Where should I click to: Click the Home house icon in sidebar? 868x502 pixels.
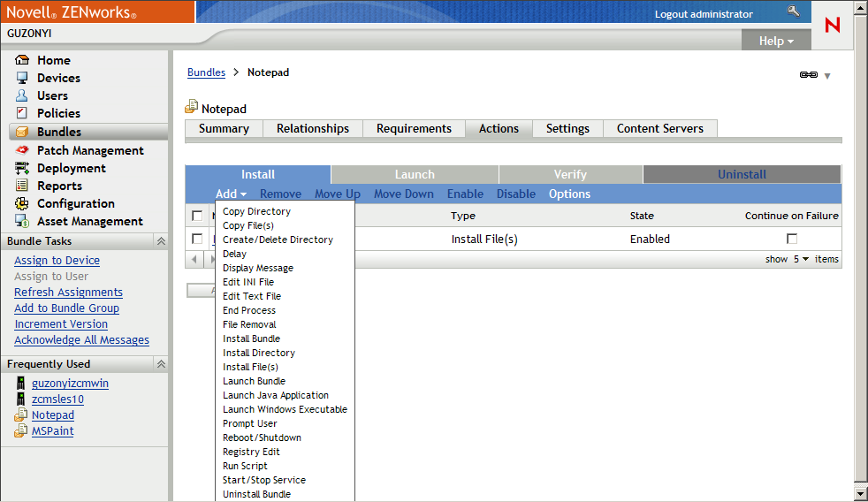pos(21,60)
